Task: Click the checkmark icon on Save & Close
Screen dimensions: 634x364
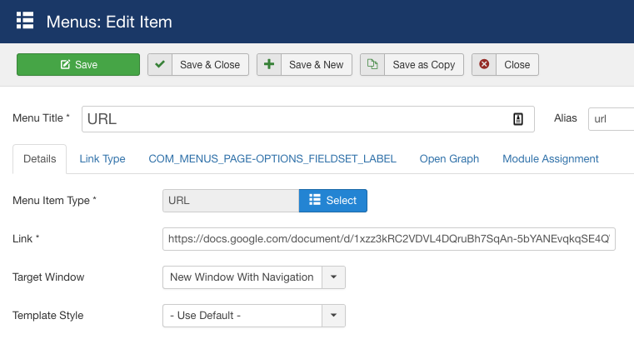Action: (160, 65)
